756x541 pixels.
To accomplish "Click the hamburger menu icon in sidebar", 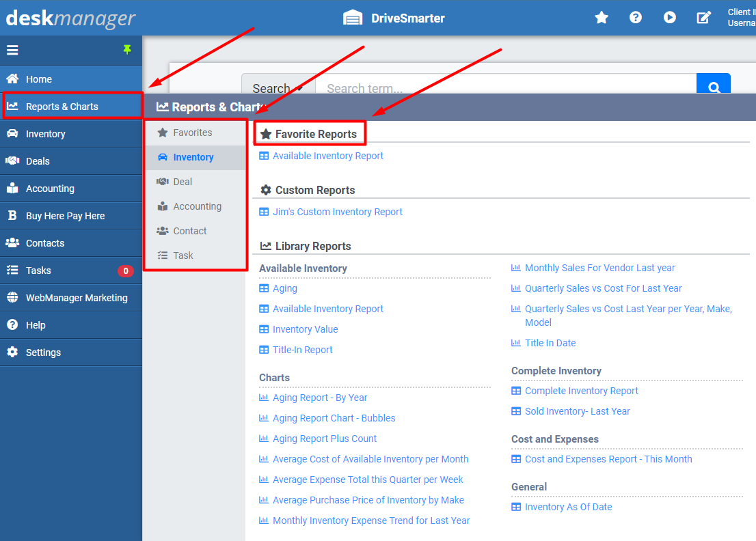I will coord(12,50).
